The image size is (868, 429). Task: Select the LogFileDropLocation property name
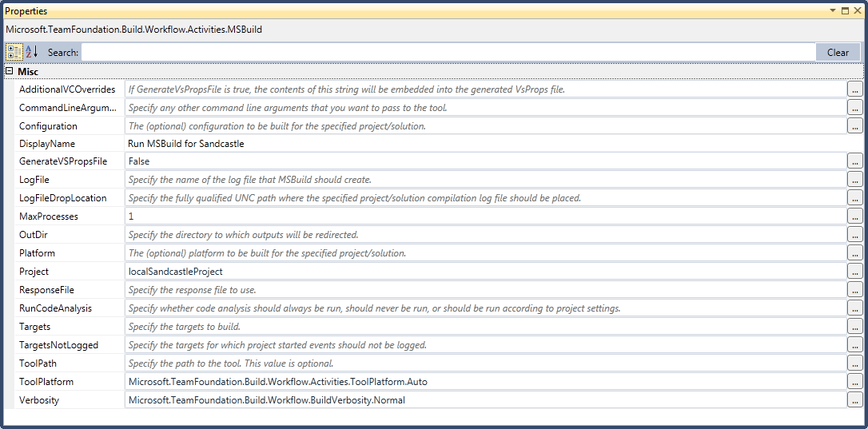tap(62, 197)
